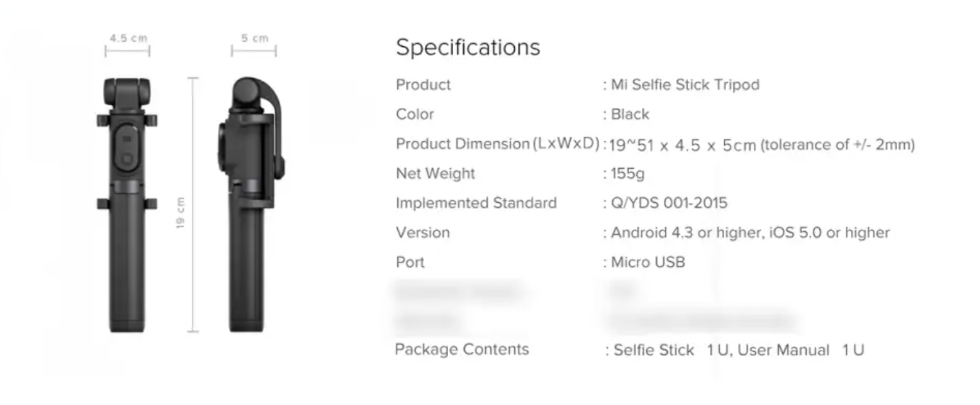The height and width of the screenshot is (405, 980).
Task: Click the 4.5 cm width dimension label
Action: (128, 39)
